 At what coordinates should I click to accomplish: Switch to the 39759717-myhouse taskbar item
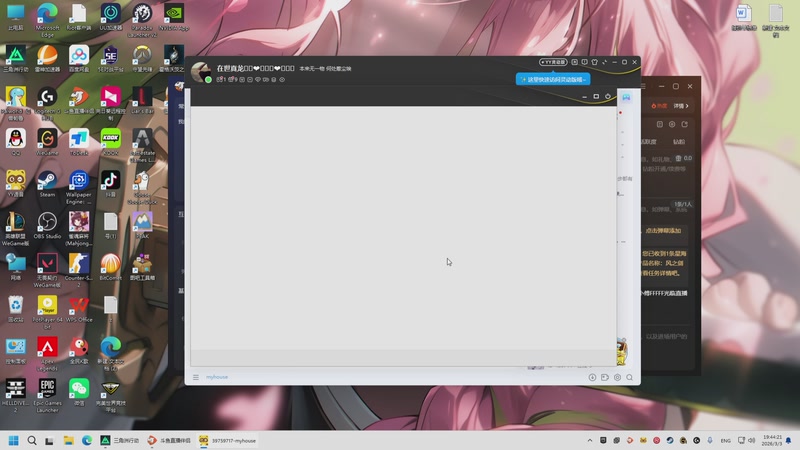click(228, 440)
